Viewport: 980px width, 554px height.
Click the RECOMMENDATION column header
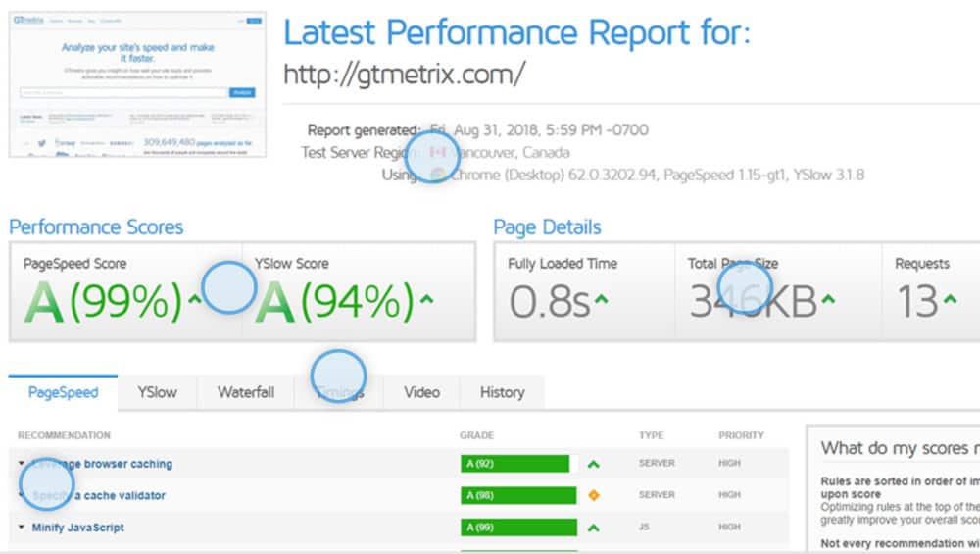pos(64,435)
